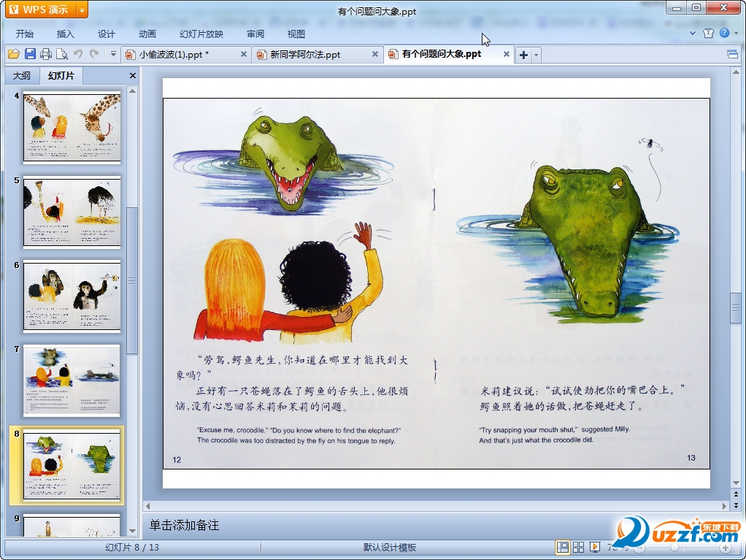
Task: Open a file with the folder icon
Action: 14,54
